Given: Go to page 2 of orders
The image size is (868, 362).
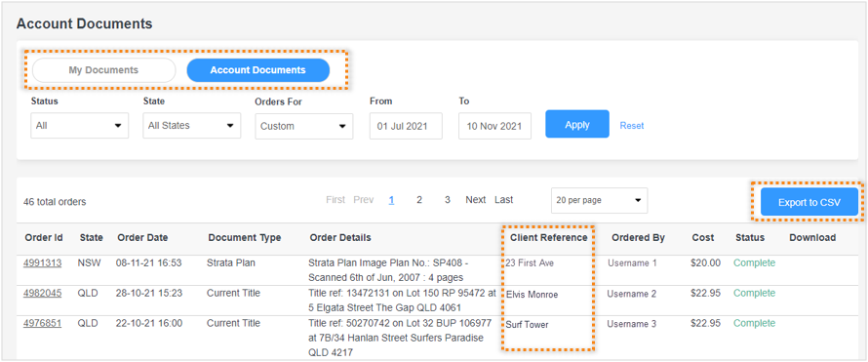Looking at the screenshot, I should pos(419,200).
